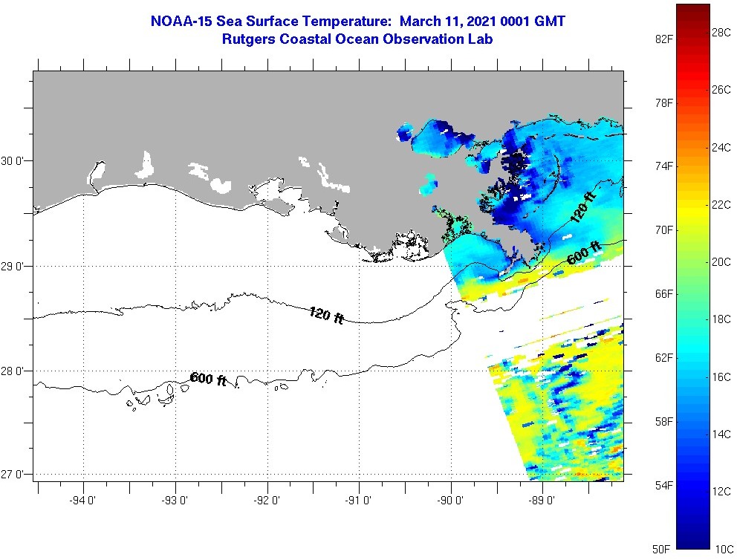Screen dimensions: 737x560
Task: Click the 16C colorbar label
Action: pos(721,377)
